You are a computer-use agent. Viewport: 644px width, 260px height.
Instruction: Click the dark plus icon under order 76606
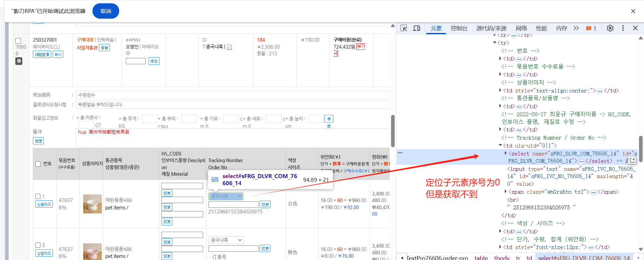tap(19, 61)
